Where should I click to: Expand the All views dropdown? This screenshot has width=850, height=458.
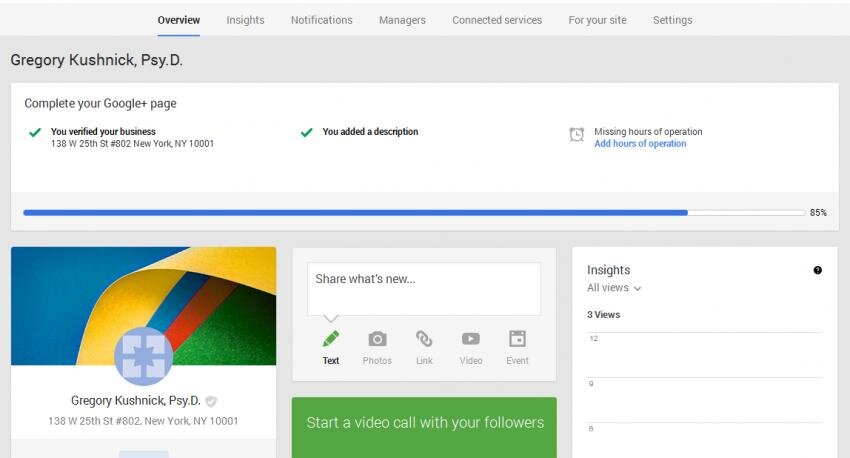coord(614,288)
